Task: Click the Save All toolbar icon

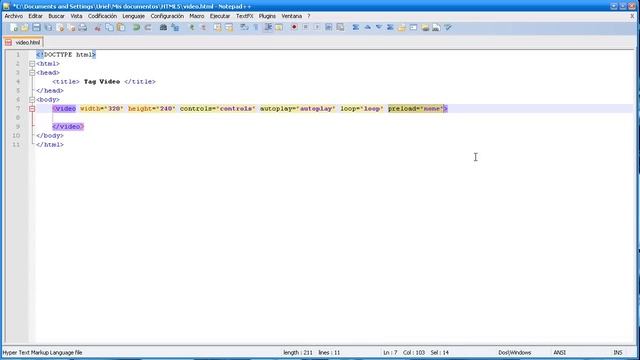Action: pos(48,28)
